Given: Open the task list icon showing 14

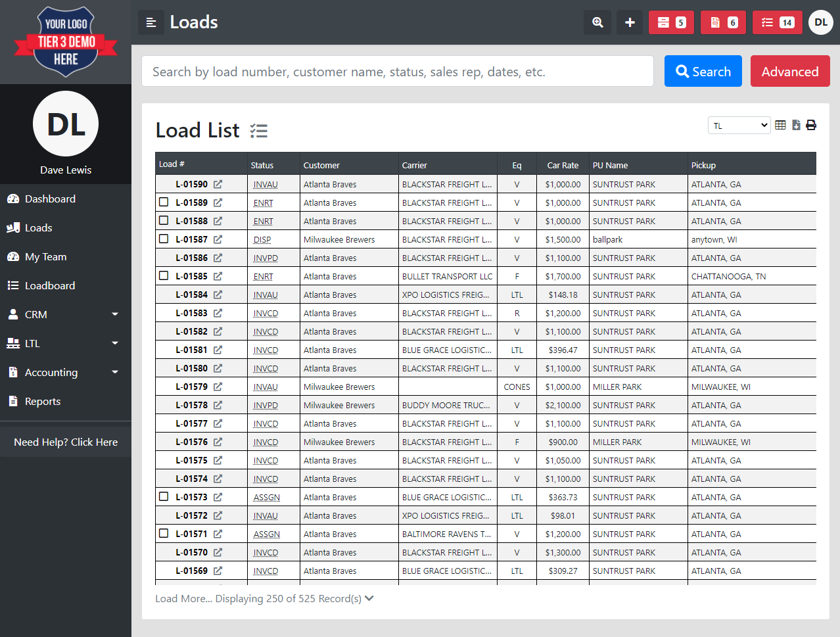Looking at the screenshot, I should tap(777, 22).
